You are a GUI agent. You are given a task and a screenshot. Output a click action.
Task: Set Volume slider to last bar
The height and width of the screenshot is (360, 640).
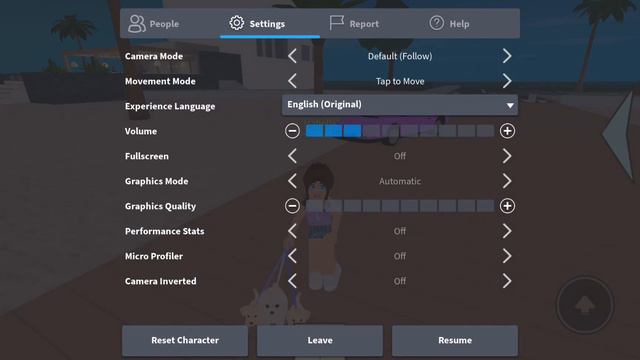[485, 131]
